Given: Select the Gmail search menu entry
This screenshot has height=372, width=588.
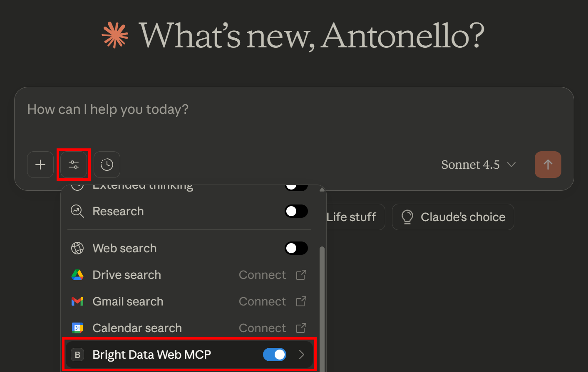Looking at the screenshot, I should (x=128, y=301).
